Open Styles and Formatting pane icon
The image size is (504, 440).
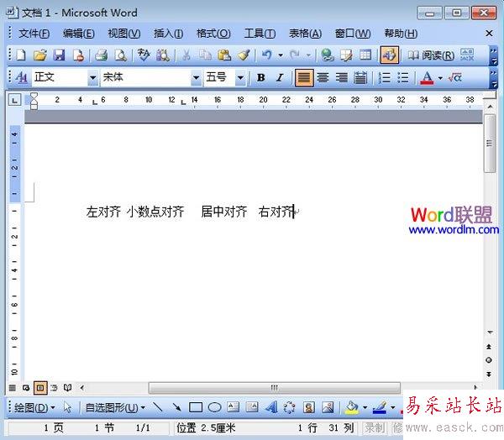tap(22, 77)
